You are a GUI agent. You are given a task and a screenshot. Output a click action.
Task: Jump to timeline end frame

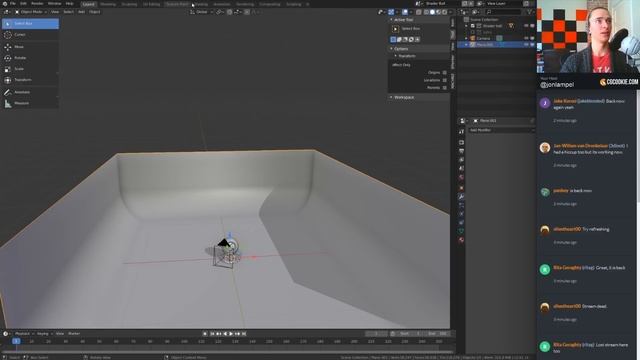pos(244,334)
